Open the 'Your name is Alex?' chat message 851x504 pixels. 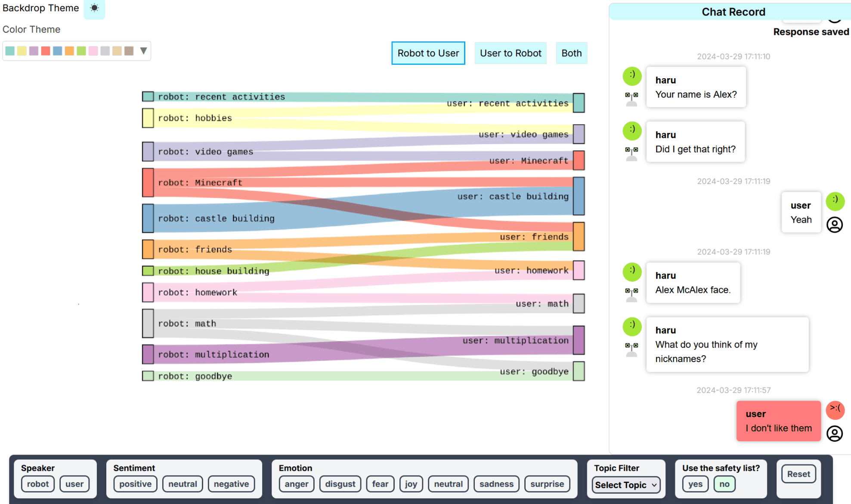696,87
